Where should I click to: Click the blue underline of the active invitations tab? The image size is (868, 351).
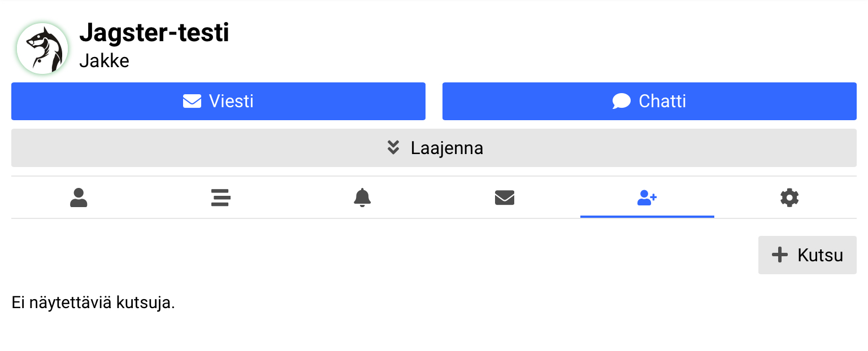point(647,217)
